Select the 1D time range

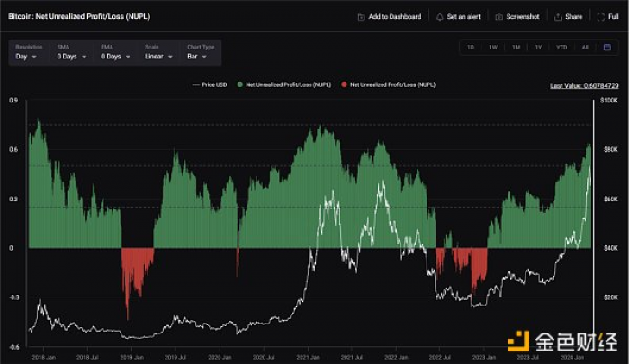[x=471, y=48]
